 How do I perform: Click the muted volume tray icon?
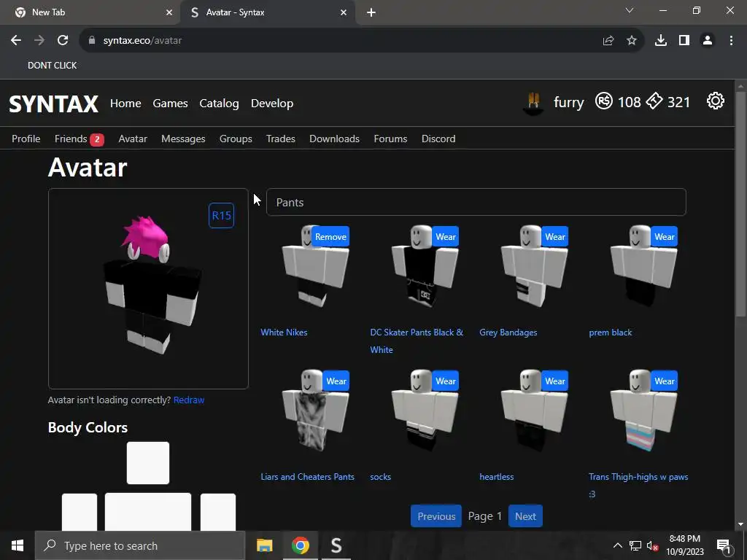coord(653,545)
